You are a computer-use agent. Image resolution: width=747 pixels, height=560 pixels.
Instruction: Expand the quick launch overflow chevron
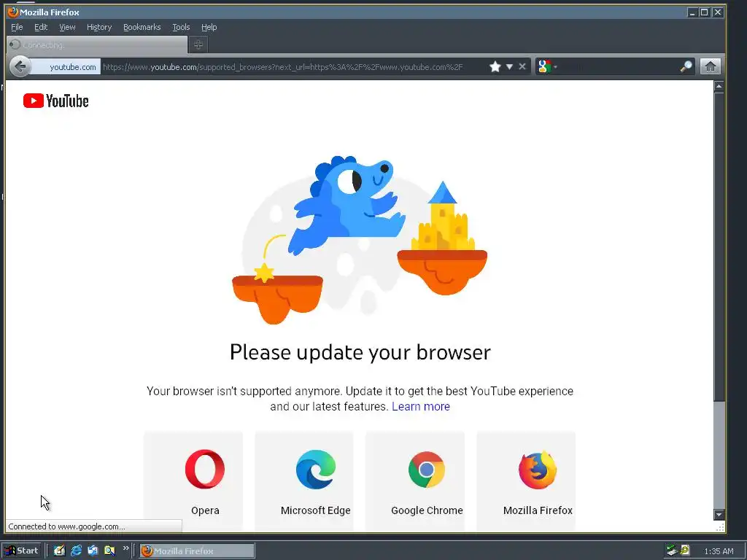(x=125, y=548)
